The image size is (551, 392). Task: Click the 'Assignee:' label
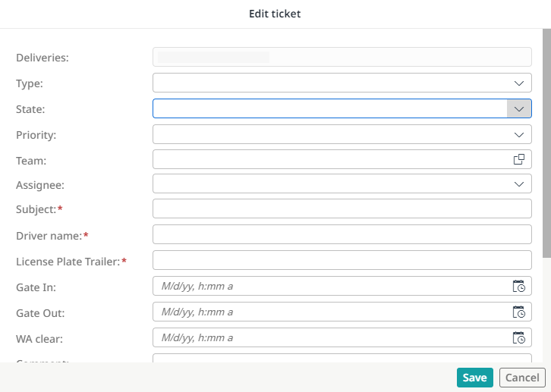point(40,185)
